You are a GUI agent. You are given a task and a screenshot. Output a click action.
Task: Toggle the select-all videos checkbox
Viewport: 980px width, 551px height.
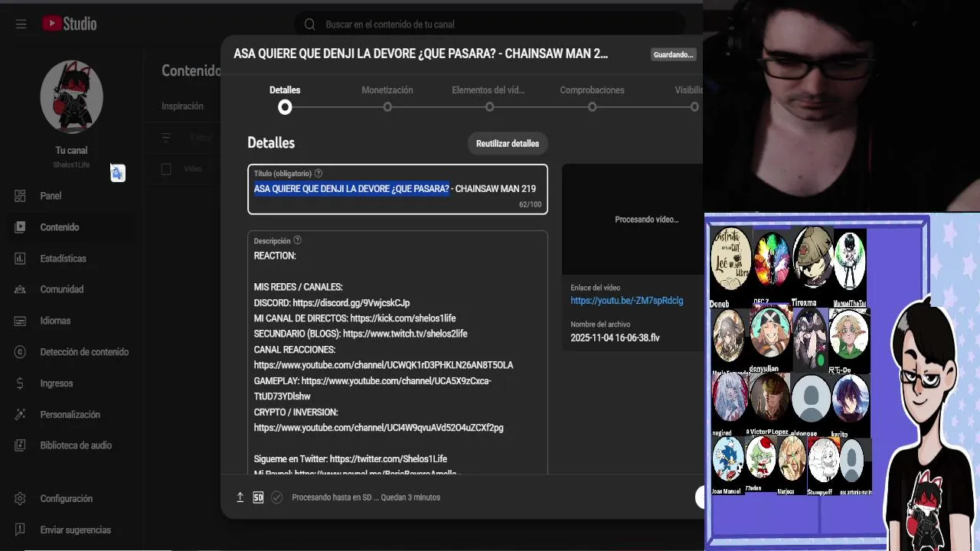click(x=166, y=169)
